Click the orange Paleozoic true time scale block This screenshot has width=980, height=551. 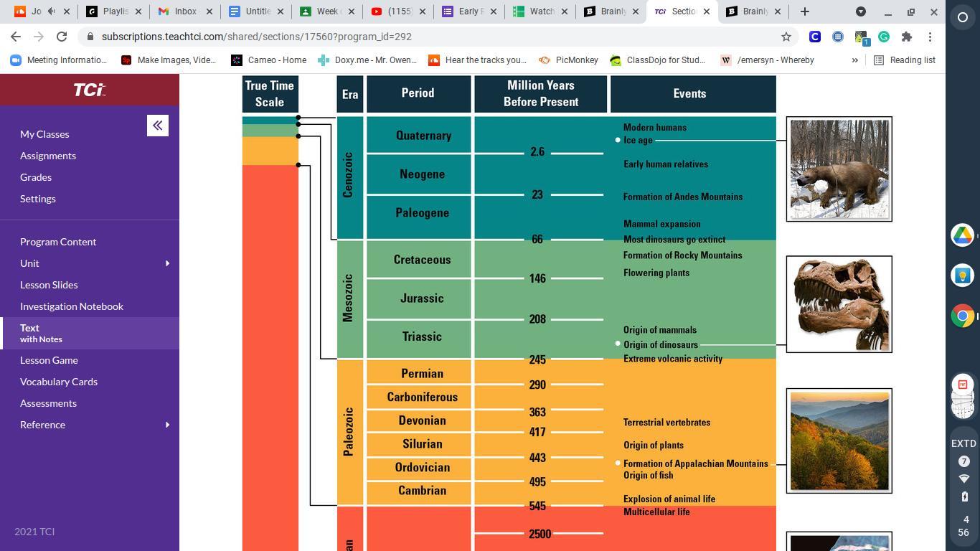pyautogui.click(x=270, y=151)
